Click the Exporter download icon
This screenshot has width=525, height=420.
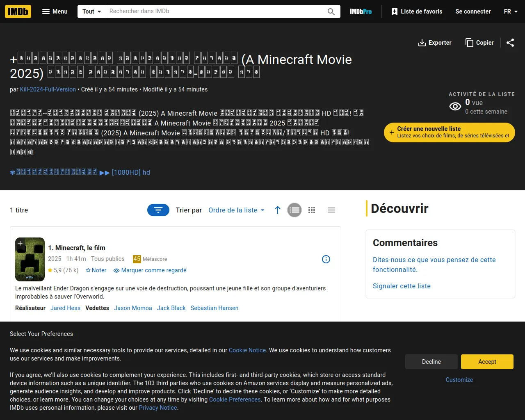click(x=422, y=43)
